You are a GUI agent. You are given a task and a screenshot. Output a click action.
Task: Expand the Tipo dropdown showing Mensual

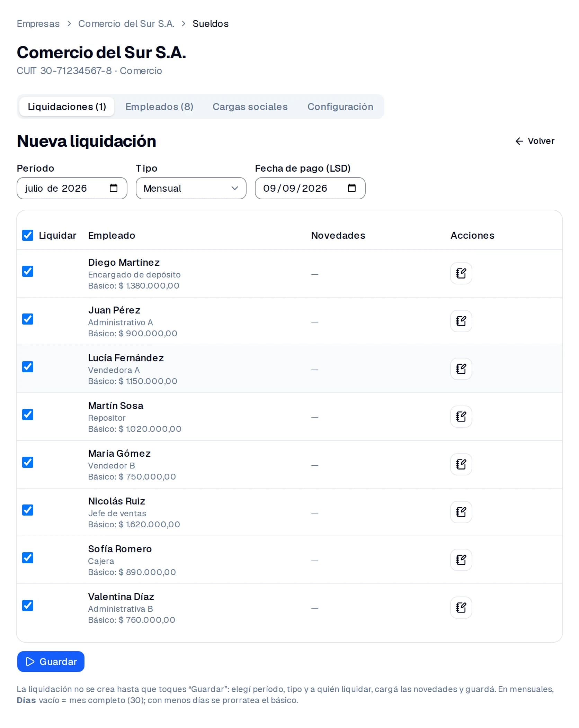[x=191, y=188]
